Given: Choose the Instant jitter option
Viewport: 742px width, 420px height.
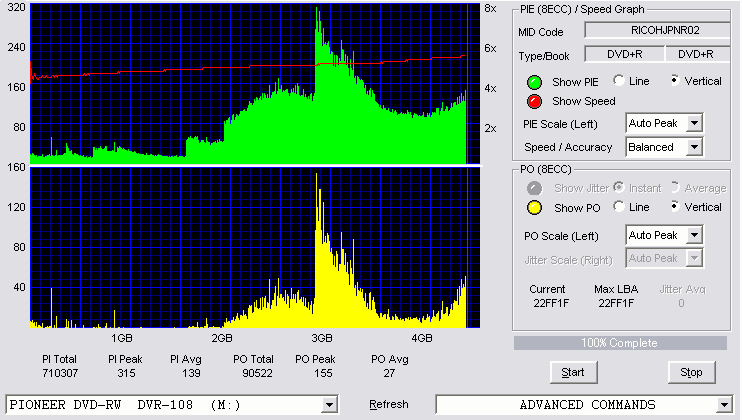Looking at the screenshot, I should [x=619, y=187].
